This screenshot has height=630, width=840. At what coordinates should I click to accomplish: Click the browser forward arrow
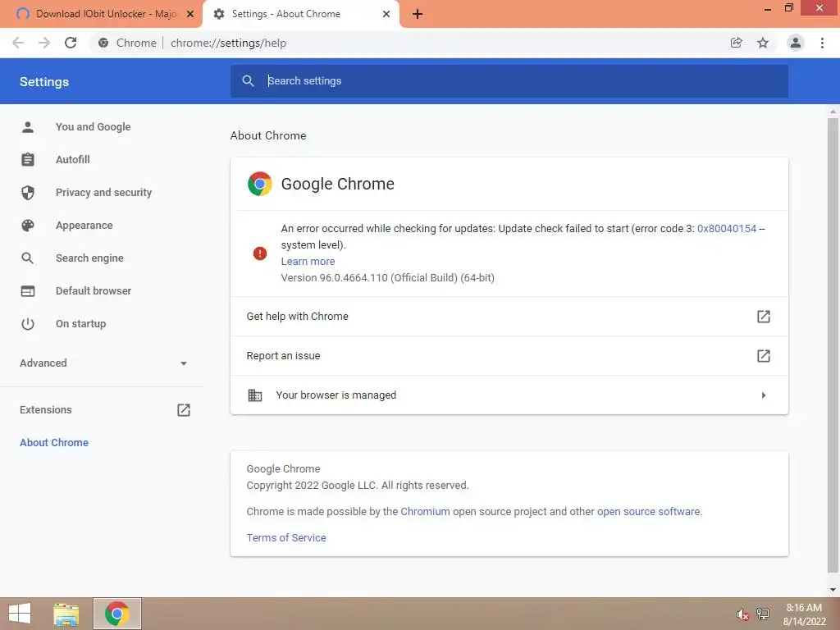click(x=44, y=43)
